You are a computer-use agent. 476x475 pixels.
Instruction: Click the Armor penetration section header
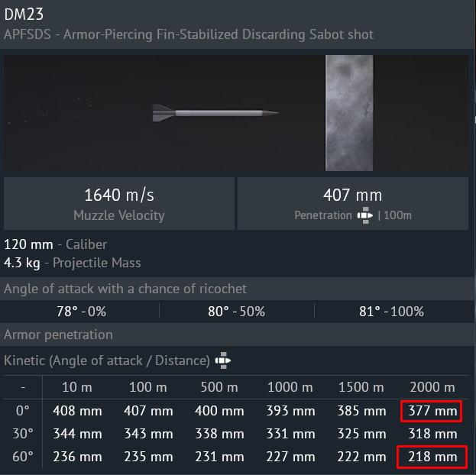point(58,334)
